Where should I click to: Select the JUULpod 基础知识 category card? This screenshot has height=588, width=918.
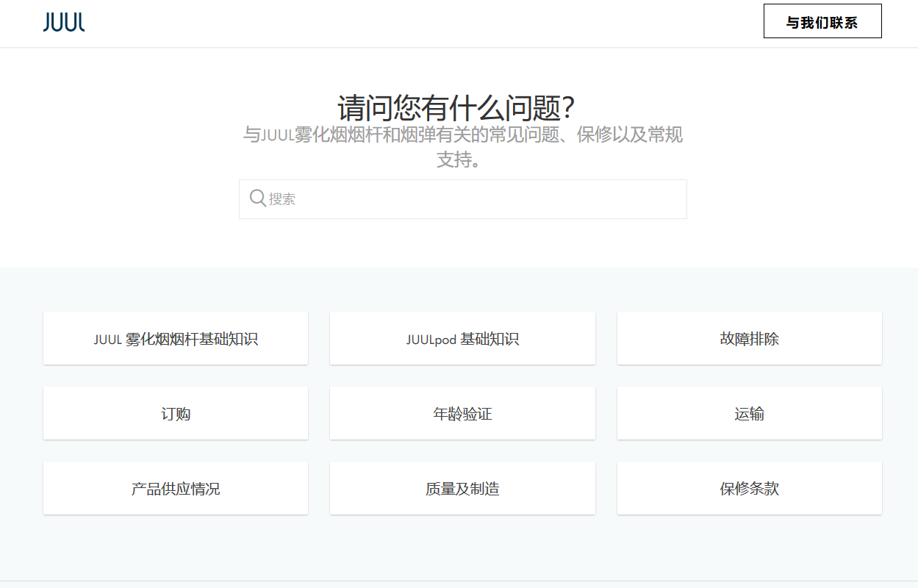462,338
